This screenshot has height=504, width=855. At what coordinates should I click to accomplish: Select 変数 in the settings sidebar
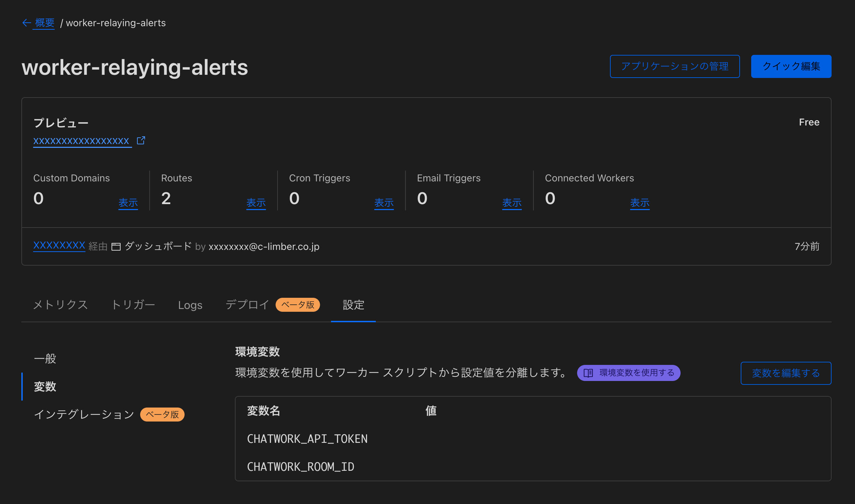[x=45, y=387]
